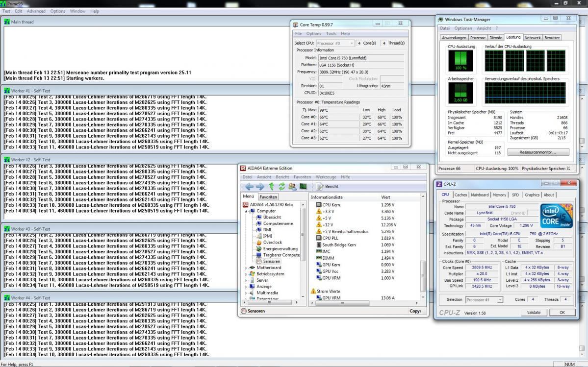Click the Ressourcenmonitor button in Task-Manager

pos(538,152)
